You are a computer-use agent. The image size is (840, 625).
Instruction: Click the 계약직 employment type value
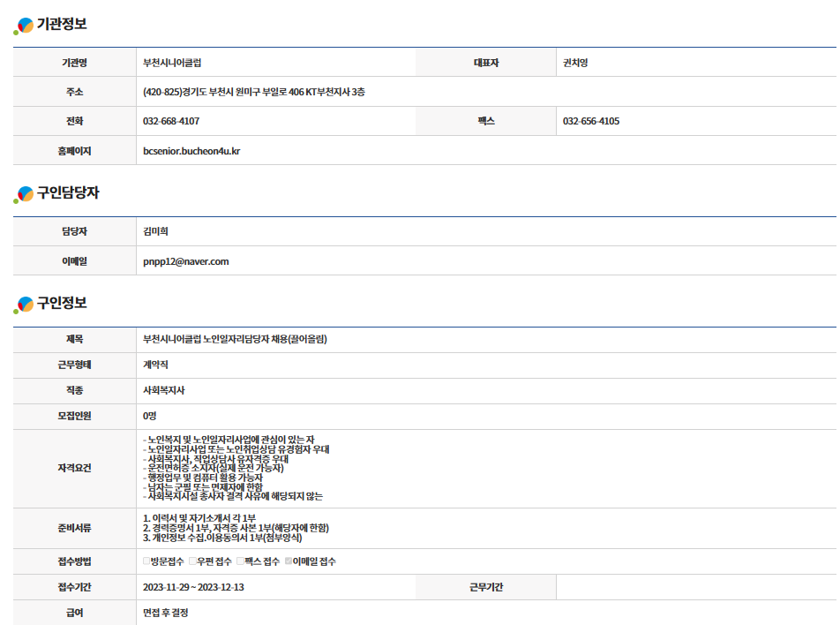click(x=155, y=365)
